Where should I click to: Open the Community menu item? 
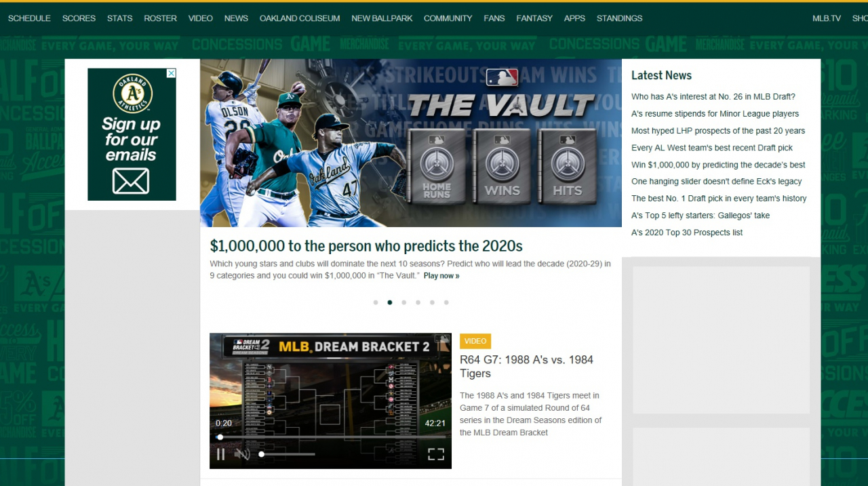[x=448, y=18]
